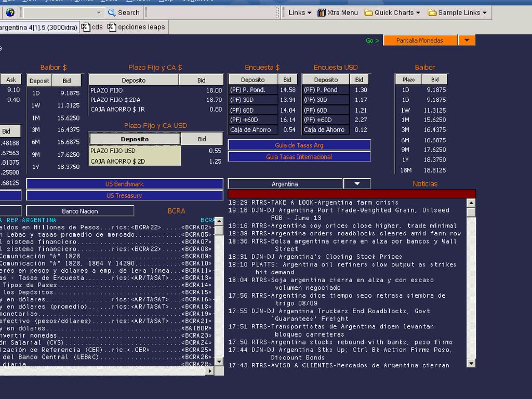Click Caja de Ahorro cell in Encuesta $

coord(253,129)
